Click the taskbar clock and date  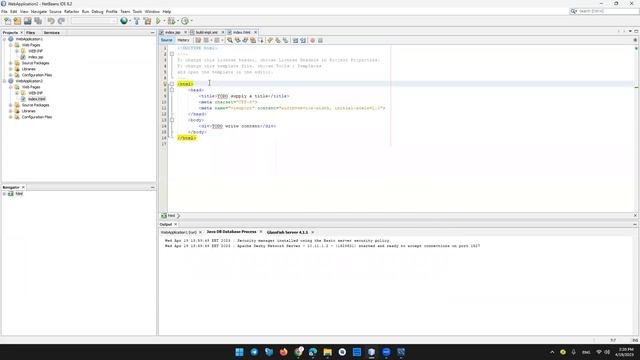pyautogui.click(x=625, y=352)
